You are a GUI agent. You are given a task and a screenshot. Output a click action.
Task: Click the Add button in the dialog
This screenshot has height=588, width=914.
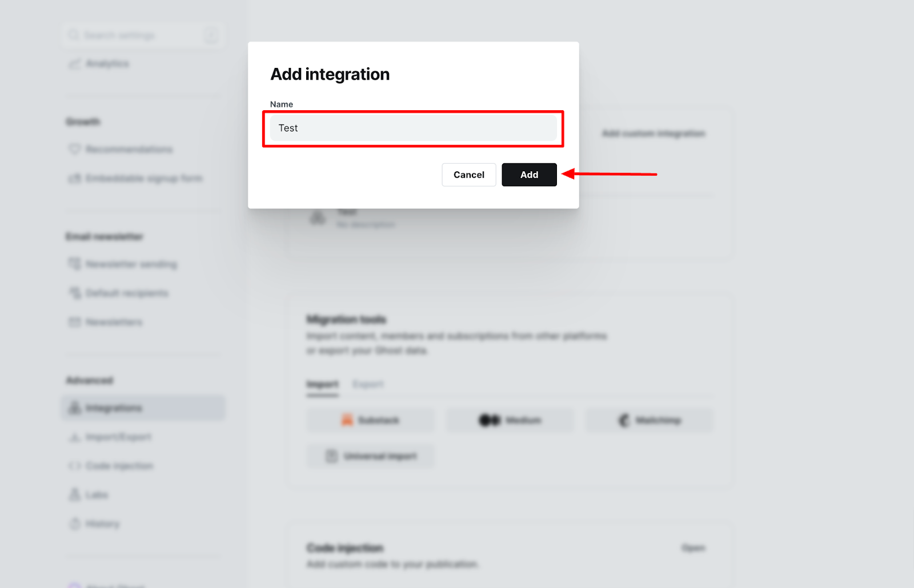tap(529, 175)
